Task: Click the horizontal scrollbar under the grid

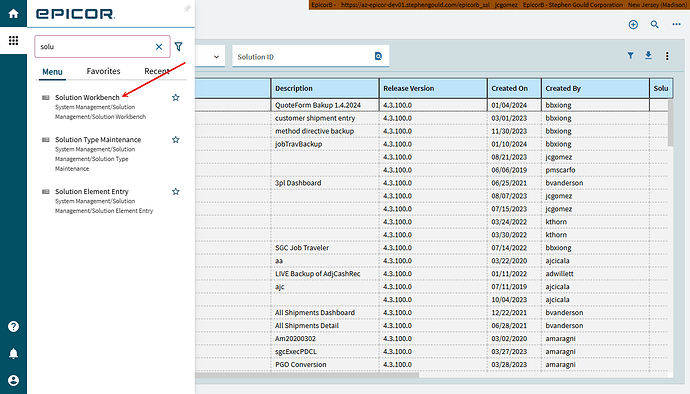Action: 307,376
